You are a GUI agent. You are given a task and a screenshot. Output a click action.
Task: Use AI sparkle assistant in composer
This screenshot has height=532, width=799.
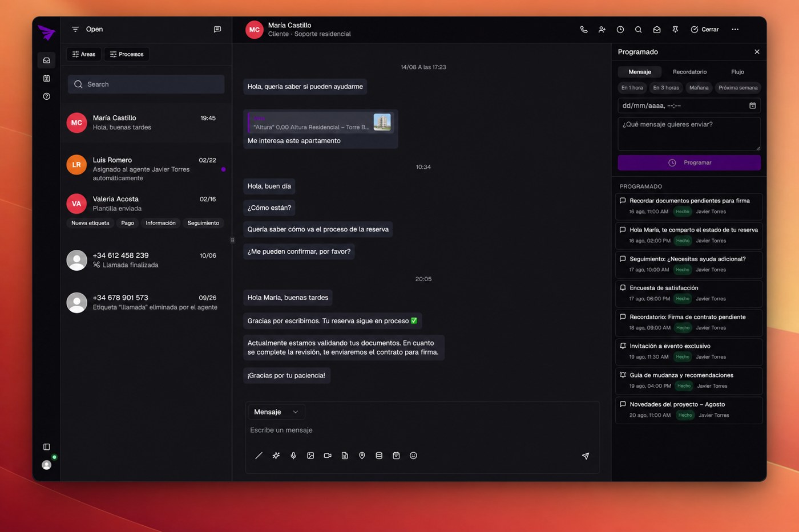point(276,456)
